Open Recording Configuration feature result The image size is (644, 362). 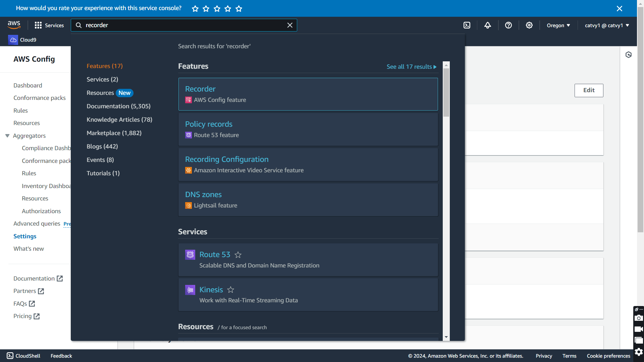pos(308,165)
